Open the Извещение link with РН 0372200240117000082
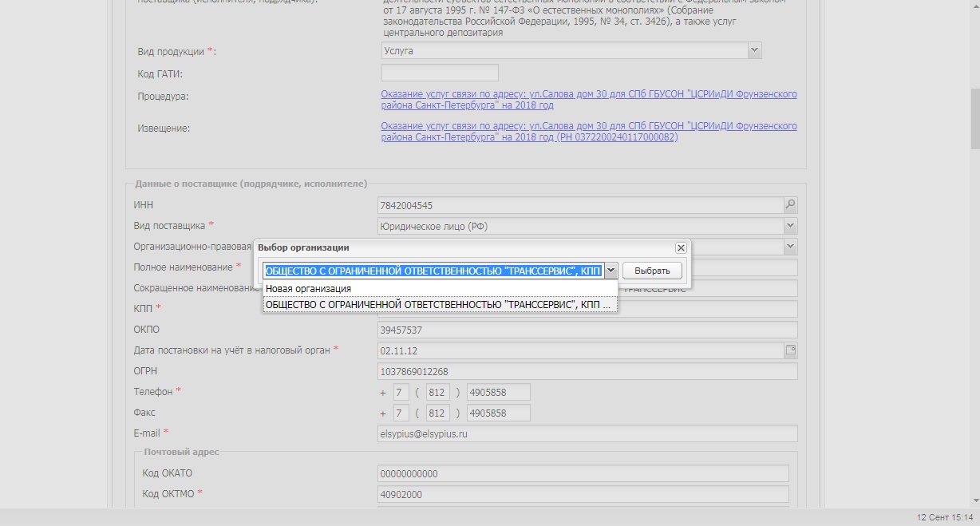The height and width of the screenshot is (526, 980). 588,132
